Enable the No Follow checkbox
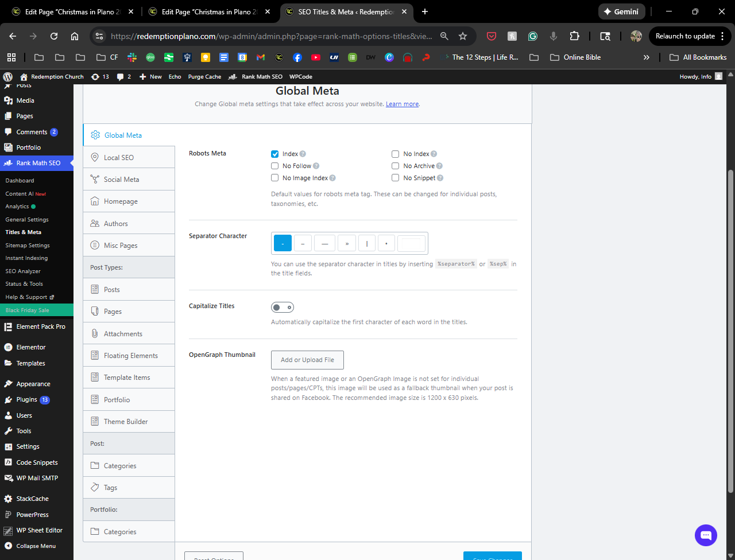Image resolution: width=735 pixels, height=560 pixels. [275, 166]
